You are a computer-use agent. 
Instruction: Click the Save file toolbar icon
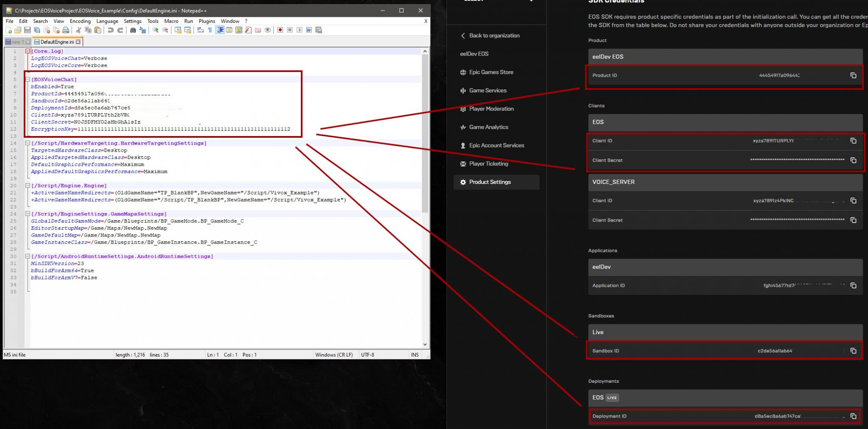28,30
